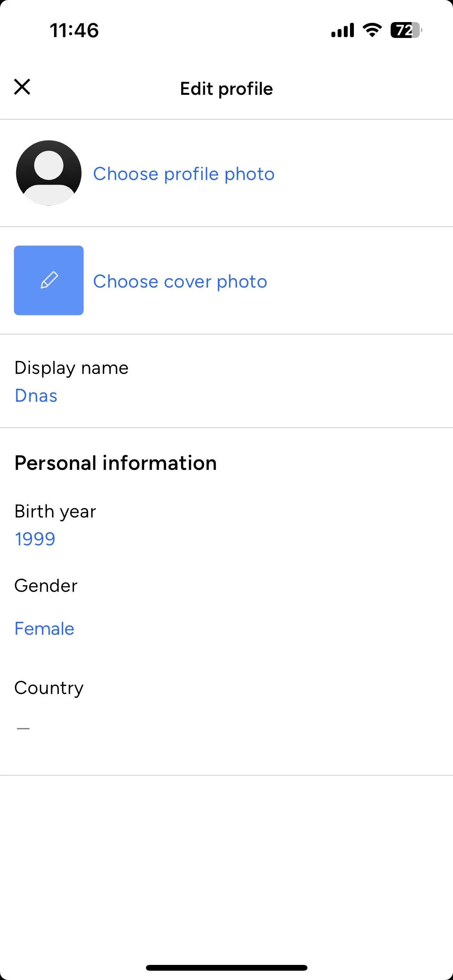Tap the blue cover photo pencil icon
The width and height of the screenshot is (453, 980).
[49, 280]
